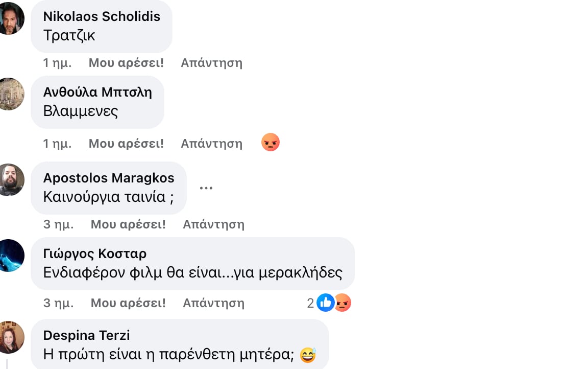Open the Nikolaos Scholidis name link

102,16
